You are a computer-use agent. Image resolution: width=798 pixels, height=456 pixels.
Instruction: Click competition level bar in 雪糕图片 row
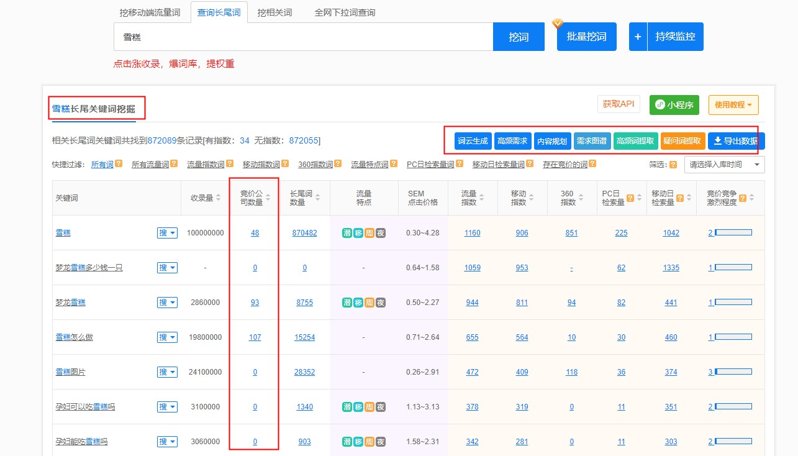(733, 372)
